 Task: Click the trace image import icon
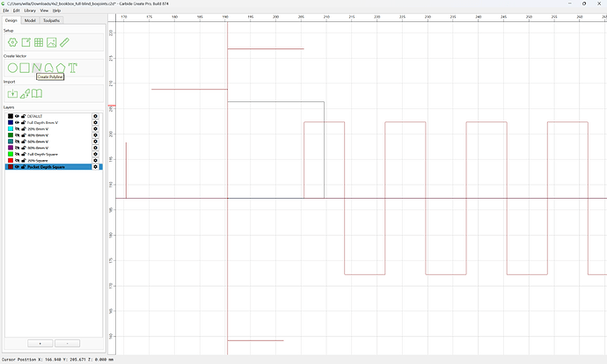(x=25, y=93)
